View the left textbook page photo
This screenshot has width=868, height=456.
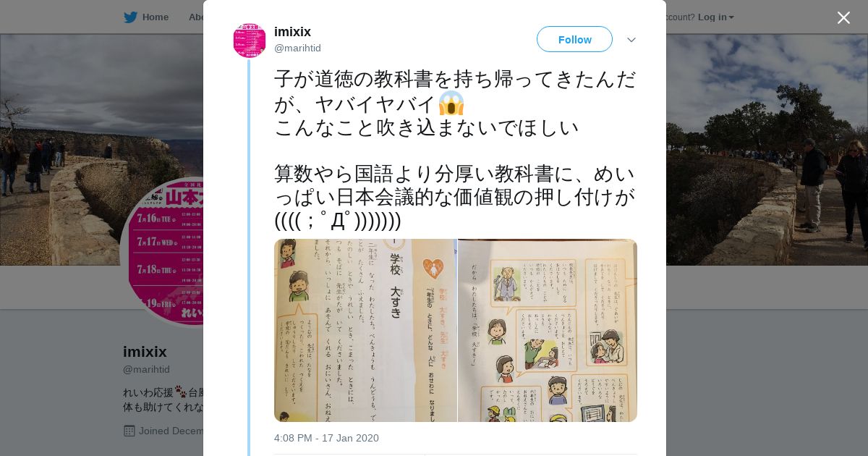click(365, 330)
